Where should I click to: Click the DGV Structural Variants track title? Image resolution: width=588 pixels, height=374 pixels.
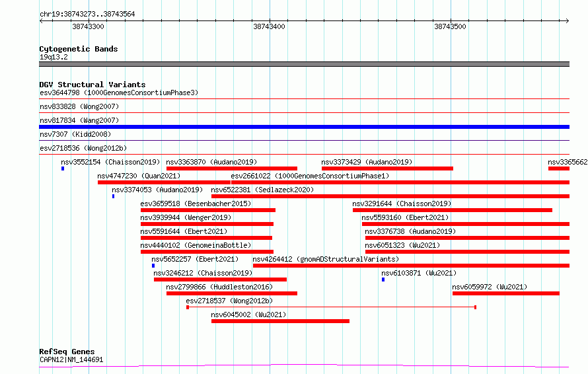click(x=92, y=85)
